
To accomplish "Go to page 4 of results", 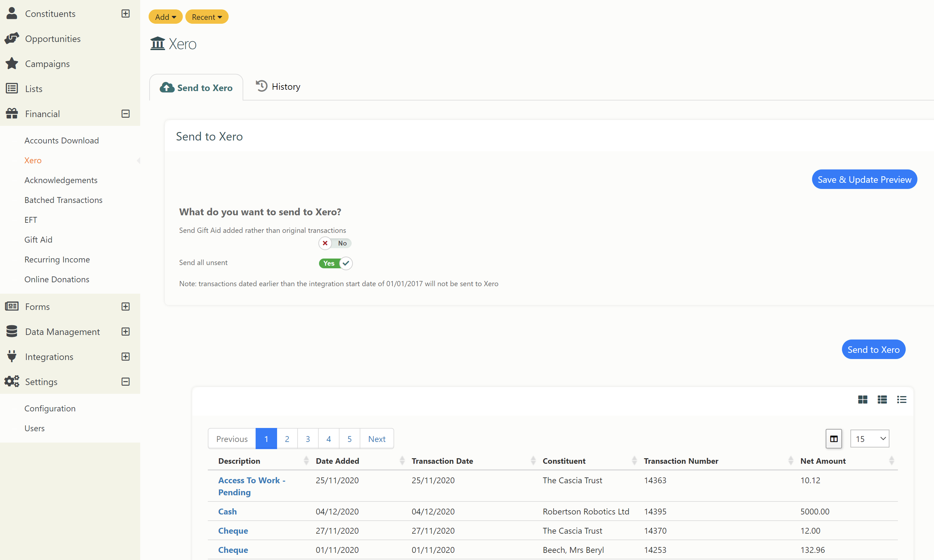I will tap(328, 438).
